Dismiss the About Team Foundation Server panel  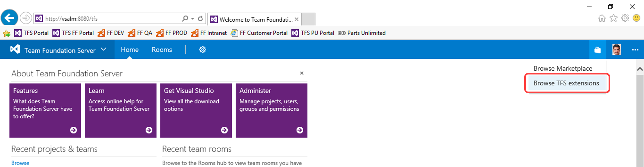click(x=302, y=73)
